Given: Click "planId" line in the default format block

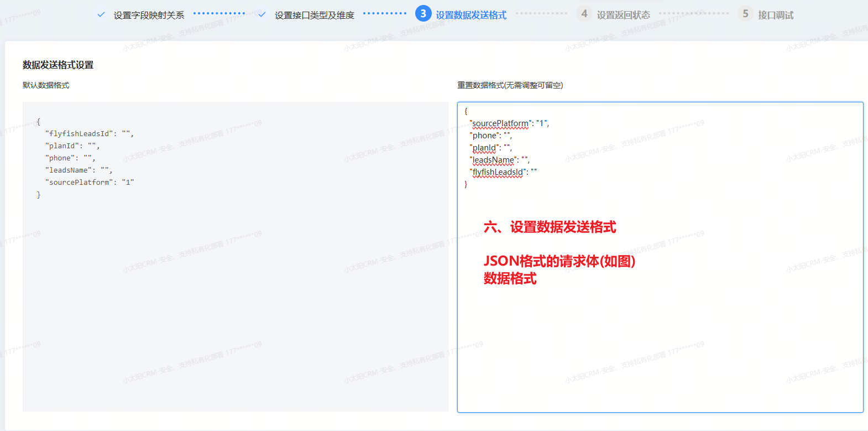Looking at the screenshot, I should (x=72, y=146).
